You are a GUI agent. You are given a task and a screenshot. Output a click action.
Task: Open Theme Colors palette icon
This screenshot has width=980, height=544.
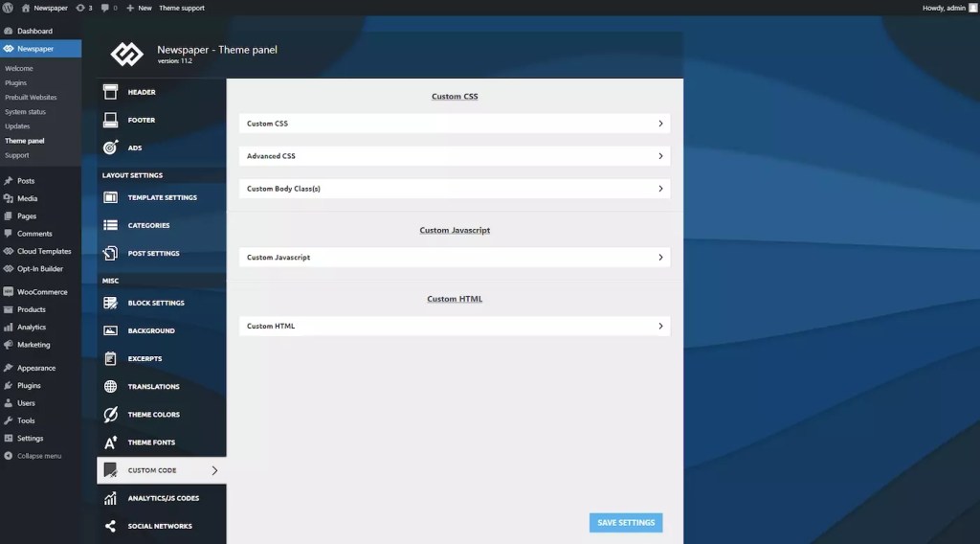(x=110, y=415)
